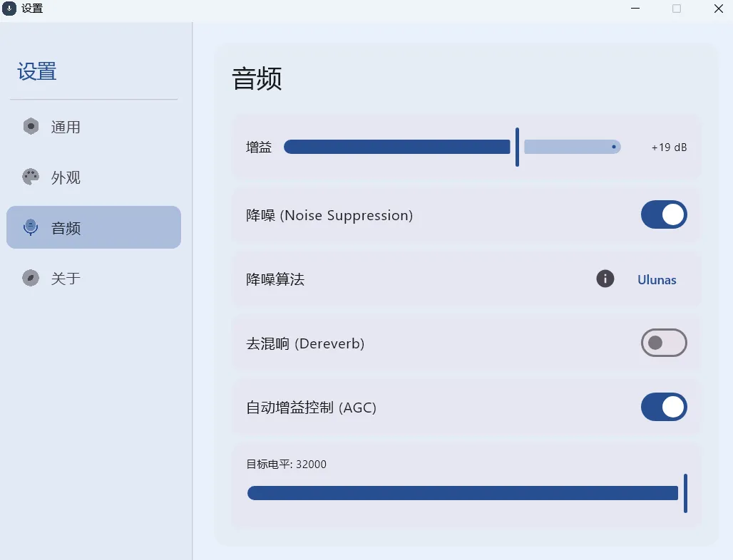Click the 增益 slider track's filled portion
The height and width of the screenshot is (560, 733).
(x=396, y=147)
